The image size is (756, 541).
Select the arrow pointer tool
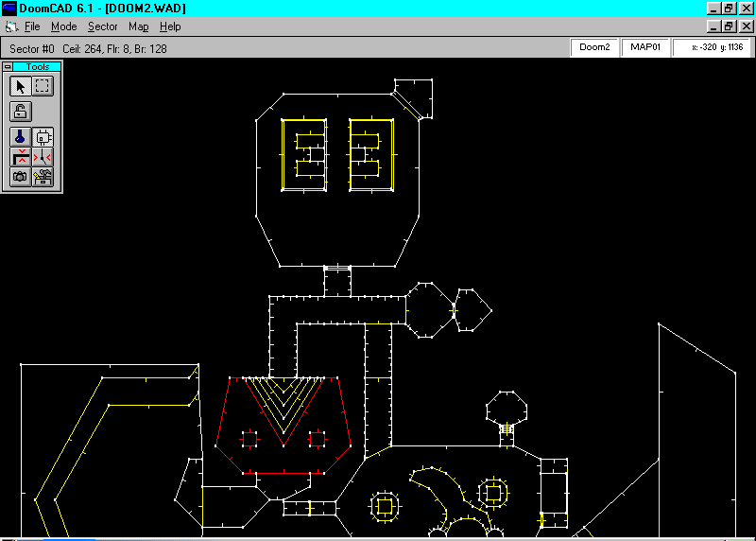[20, 86]
